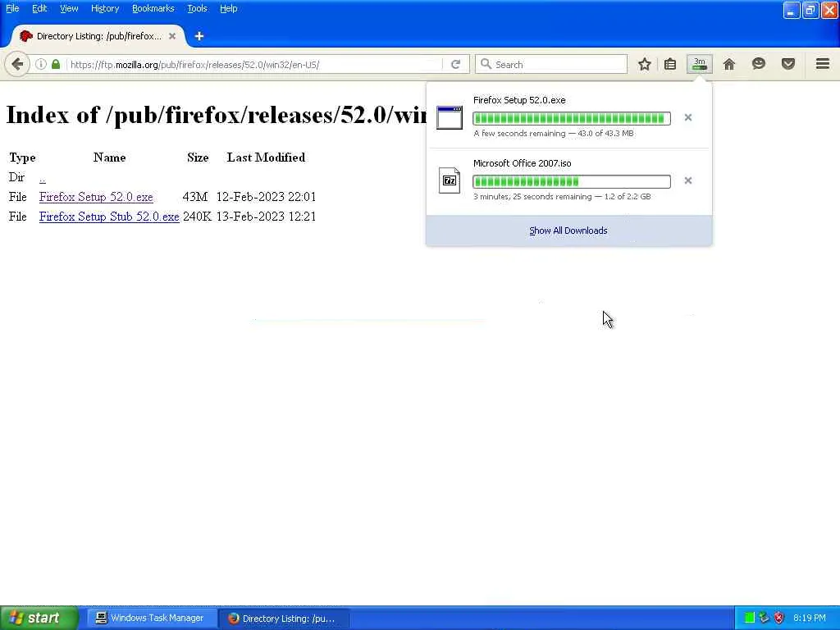Open the Bookmarks menu
This screenshot has height=630, width=840.
click(x=153, y=8)
